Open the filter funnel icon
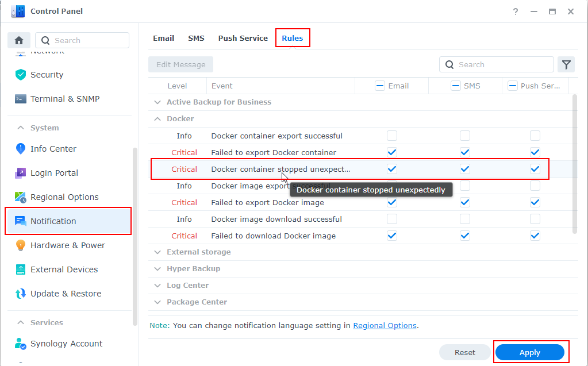The image size is (588, 366). (x=566, y=64)
